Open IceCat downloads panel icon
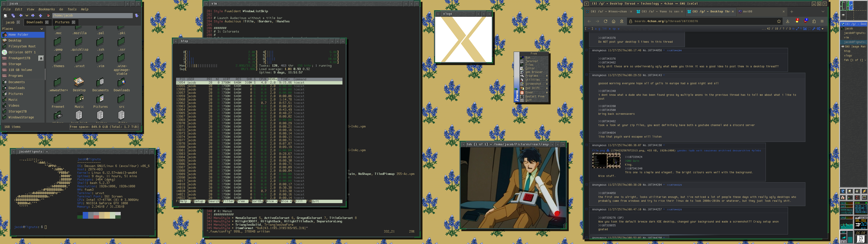868x244 pixels. pyautogui.click(x=788, y=21)
